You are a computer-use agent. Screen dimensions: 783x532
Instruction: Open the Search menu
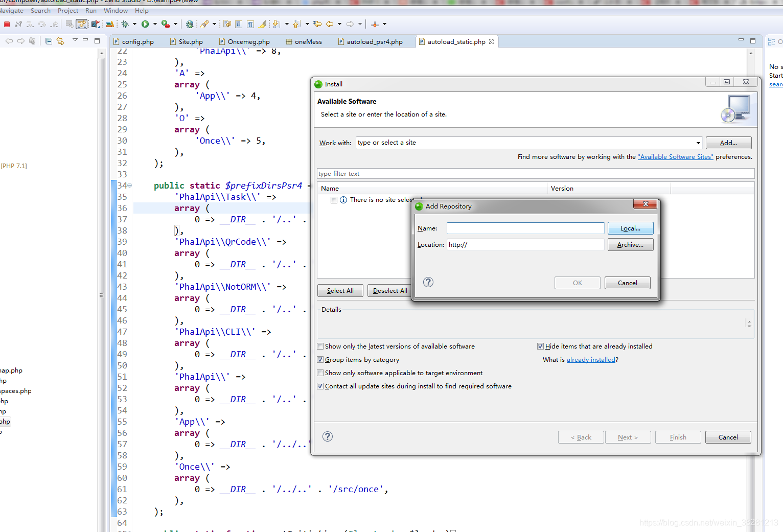40,11
